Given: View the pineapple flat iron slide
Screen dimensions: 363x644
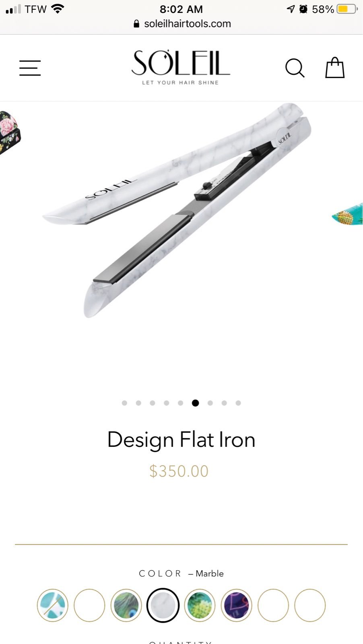Looking at the screenshot, I should pos(348,214).
